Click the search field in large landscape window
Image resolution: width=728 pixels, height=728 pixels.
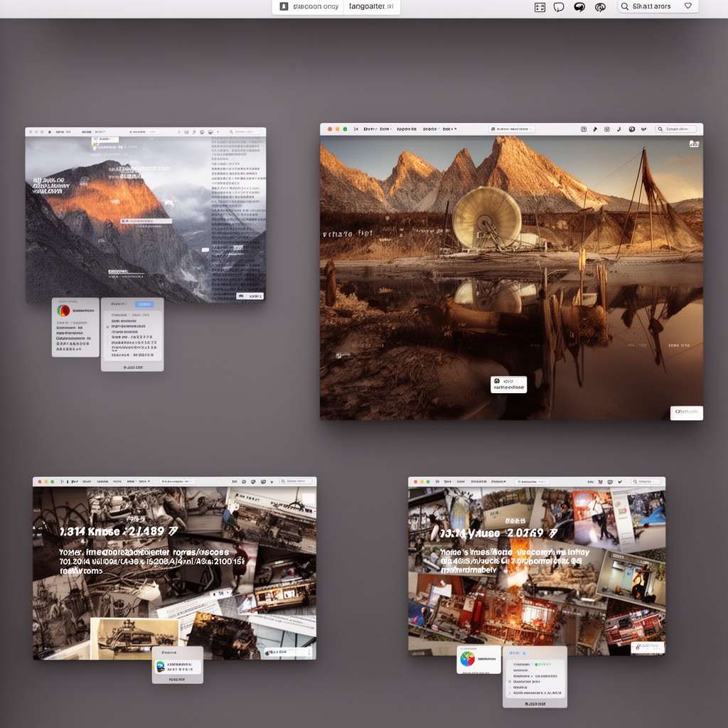tap(676, 129)
